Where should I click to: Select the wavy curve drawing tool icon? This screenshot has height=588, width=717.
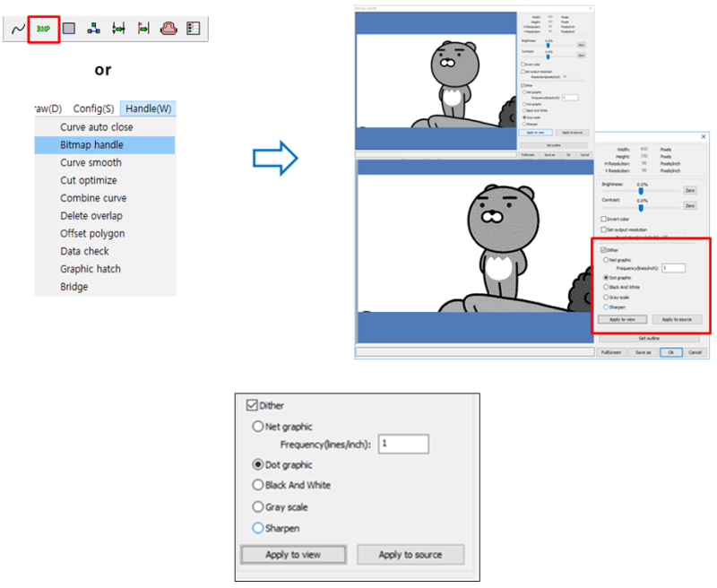pos(18,30)
